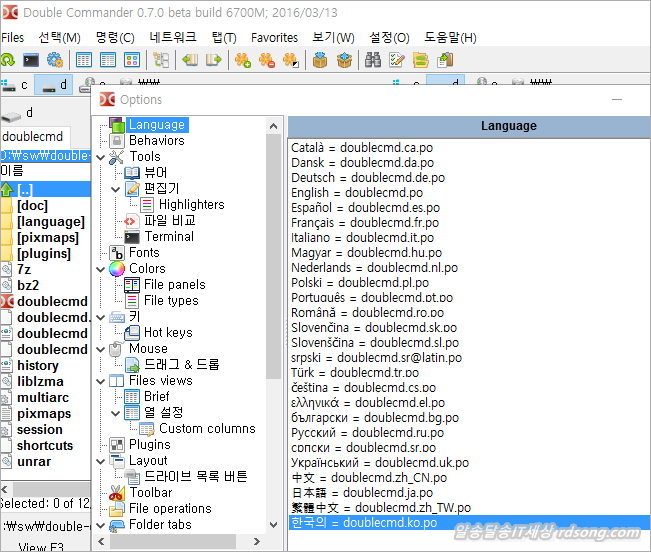Click the thumbnails view toolbar icon

coord(132,61)
